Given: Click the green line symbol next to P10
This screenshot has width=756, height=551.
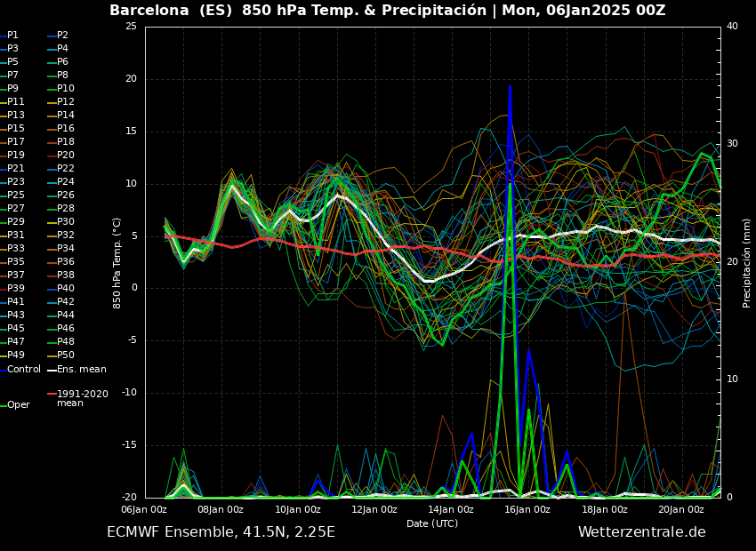Looking at the screenshot, I should [52, 90].
